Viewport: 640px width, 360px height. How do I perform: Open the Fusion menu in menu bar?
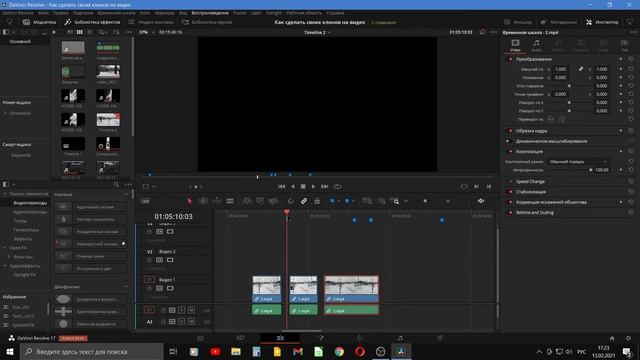pos(240,13)
